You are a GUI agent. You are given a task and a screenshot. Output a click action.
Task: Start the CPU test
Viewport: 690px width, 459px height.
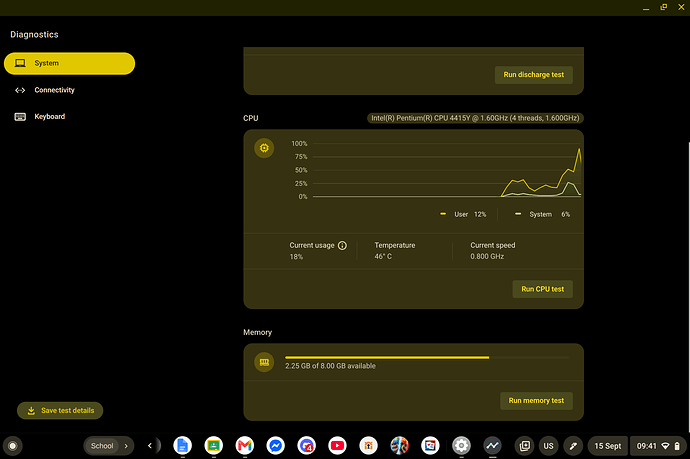click(542, 289)
